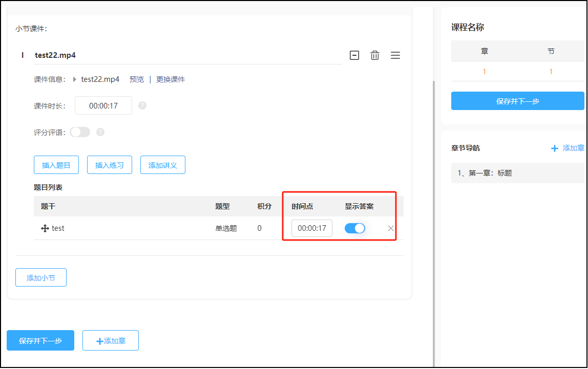588x369 pixels.
Task: Click the 添加讲义 button
Action: 163,165
